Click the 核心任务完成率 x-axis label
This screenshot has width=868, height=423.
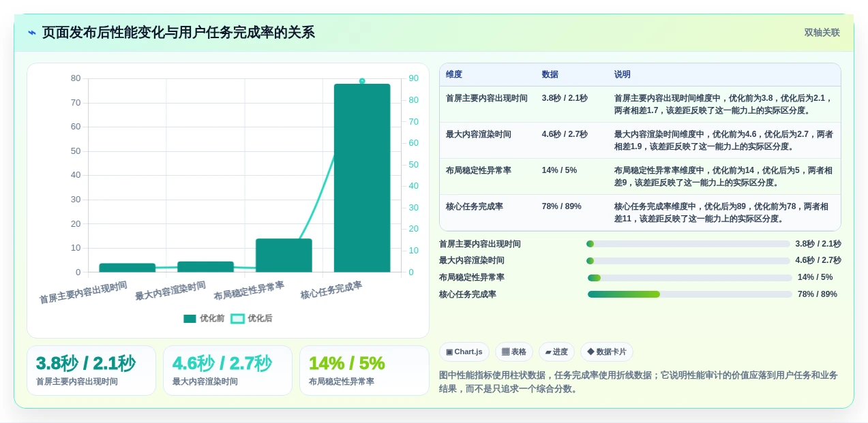pyautogui.click(x=331, y=290)
